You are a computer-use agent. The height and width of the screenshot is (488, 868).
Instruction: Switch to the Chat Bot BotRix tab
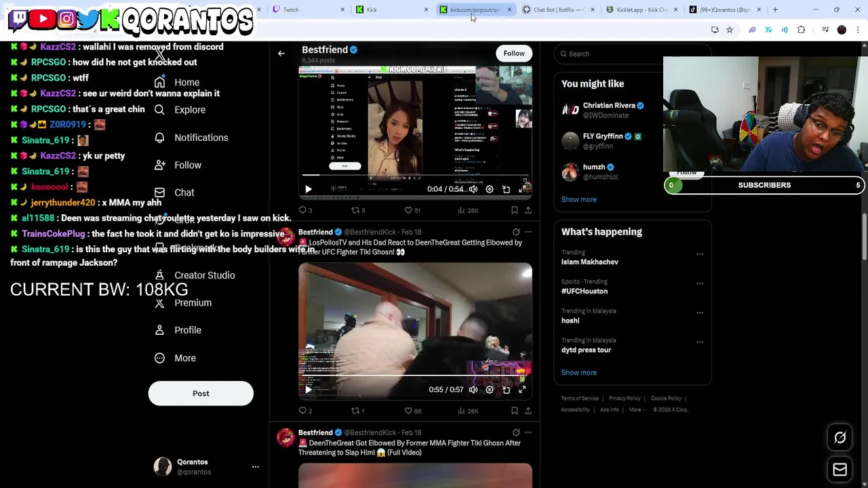[559, 9]
